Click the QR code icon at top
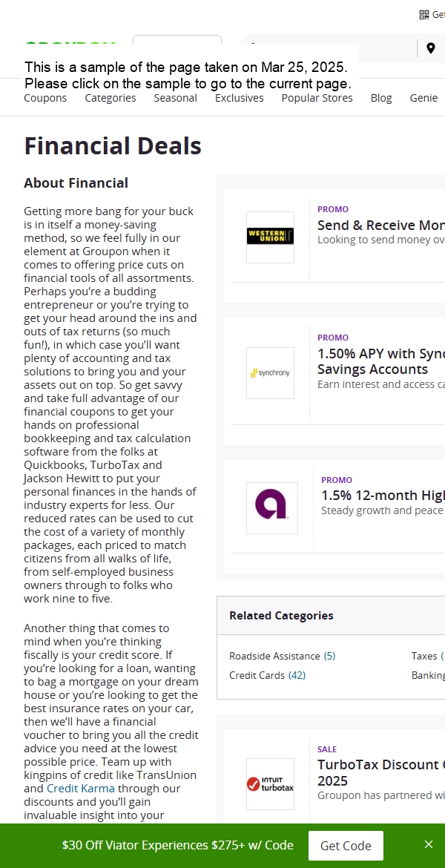 tap(424, 15)
